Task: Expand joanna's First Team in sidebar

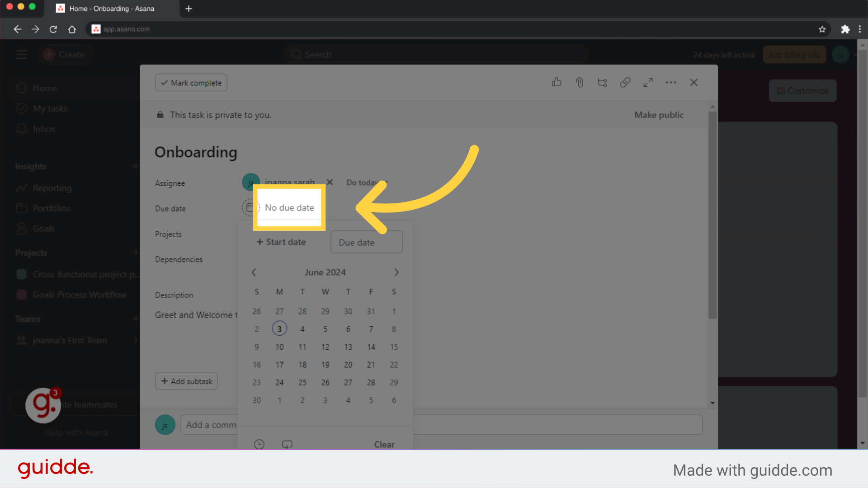Action: pos(136,340)
